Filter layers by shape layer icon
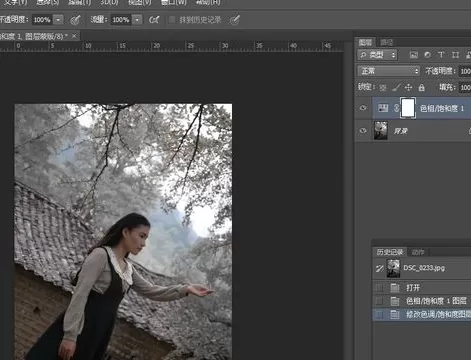This screenshot has width=471, height=360. pyautogui.click(x=455, y=55)
